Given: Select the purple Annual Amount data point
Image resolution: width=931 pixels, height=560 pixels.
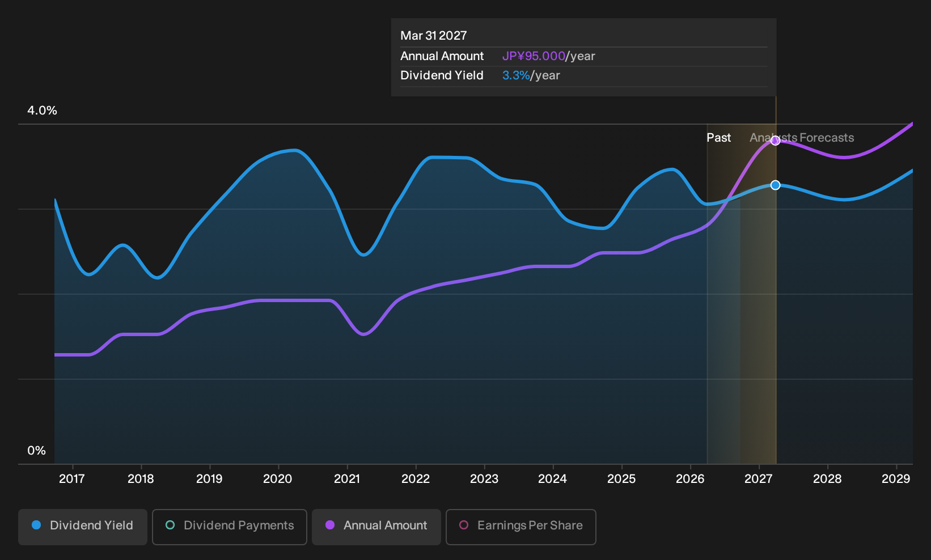Looking at the screenshot, I should coord(775,141).
